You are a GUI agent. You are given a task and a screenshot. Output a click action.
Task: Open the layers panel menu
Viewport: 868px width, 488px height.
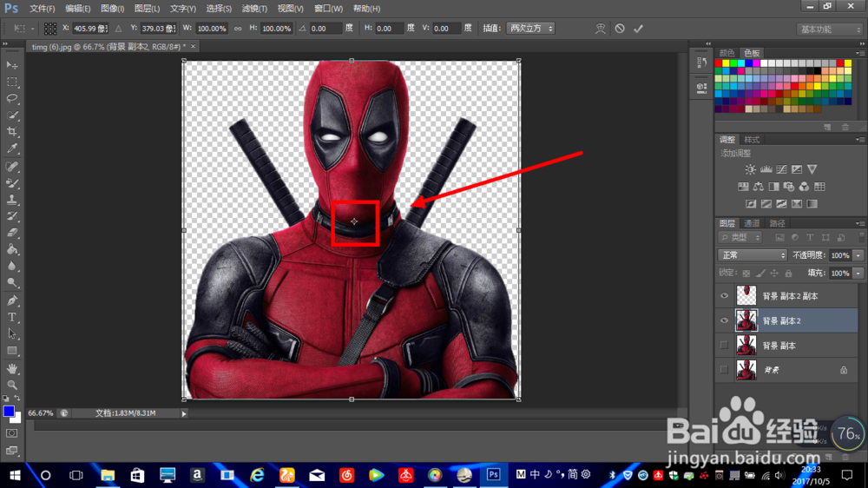point(859,223)
